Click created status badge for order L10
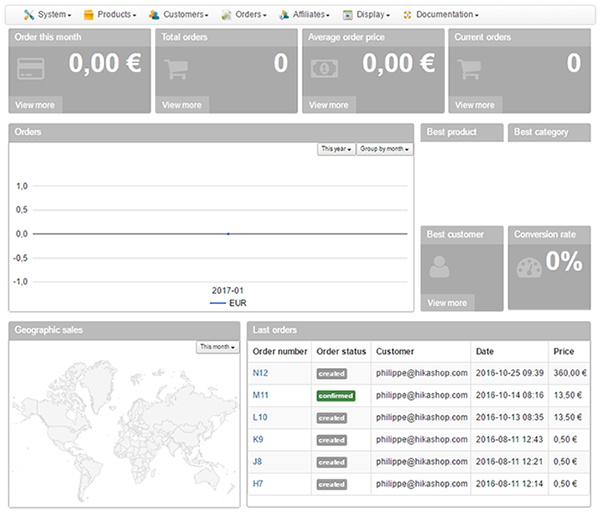This screenshot has width=600, height=515. 331,418
